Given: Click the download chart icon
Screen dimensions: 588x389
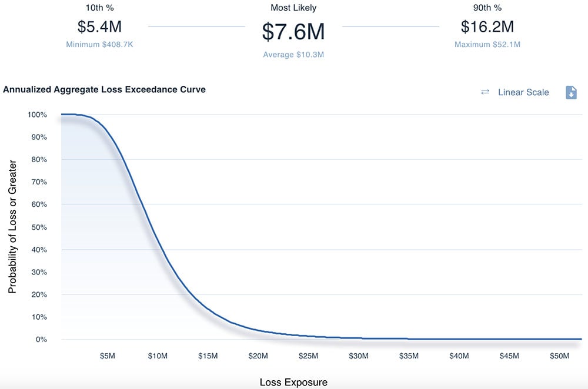Looking at the screenshot, I should point(571,92).
